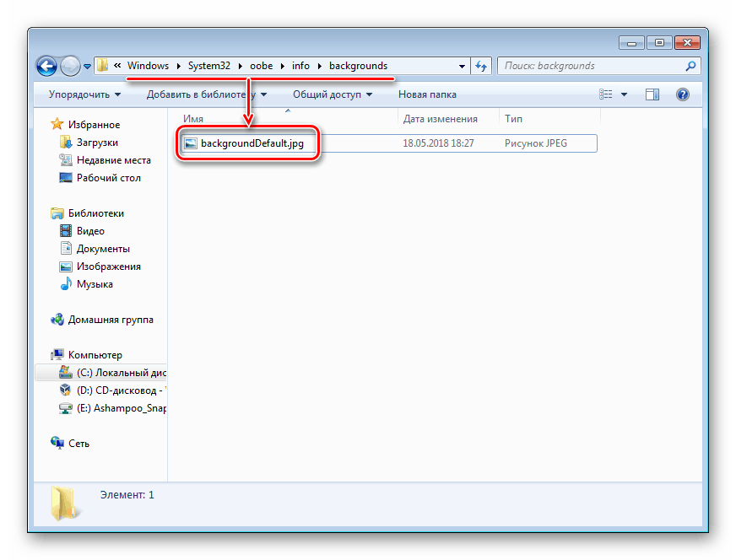This screenshot has height=560, width=736.
Task: Navigate to oobe in the breadcrumb
Action: pyautogui.click(x=261, y=66)
